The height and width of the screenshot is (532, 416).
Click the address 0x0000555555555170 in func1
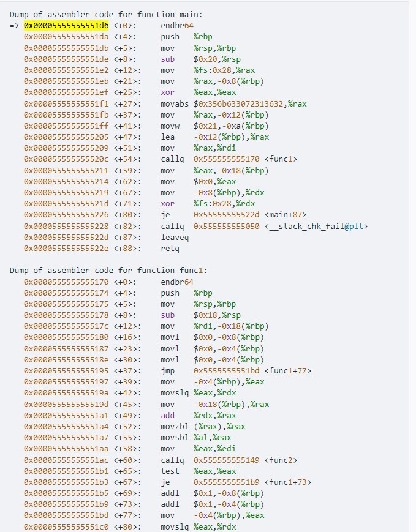tap(66, 282)
